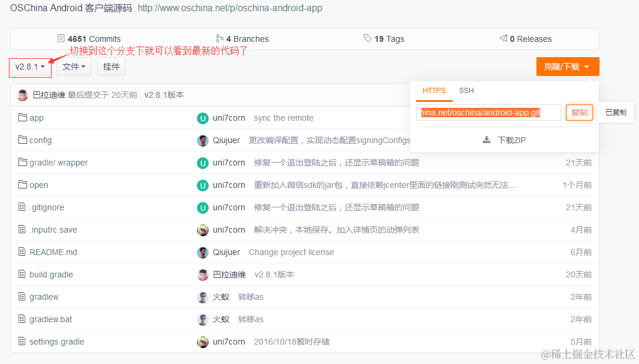Image resolution: width=639 pixels, height=364 pixels.
Task: Open the oschina-android-app project URL link
Action: [230, 8]
